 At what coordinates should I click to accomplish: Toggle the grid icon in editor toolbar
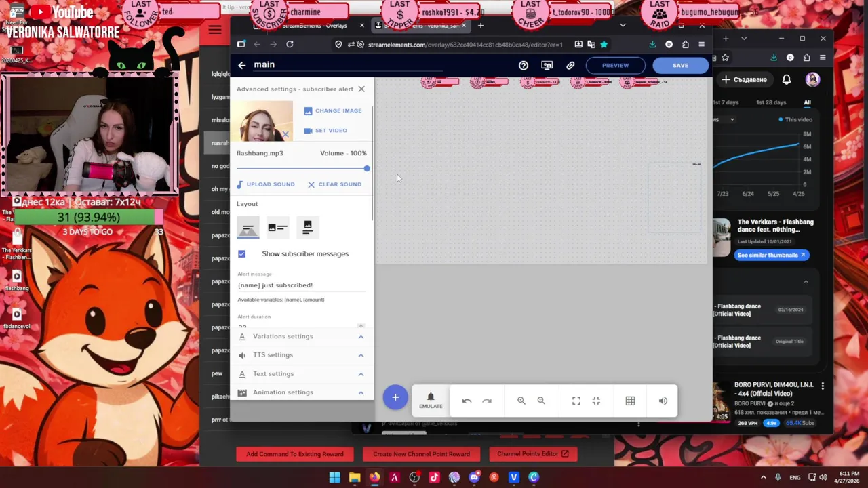pyautogui.click(x=630, y=401)
